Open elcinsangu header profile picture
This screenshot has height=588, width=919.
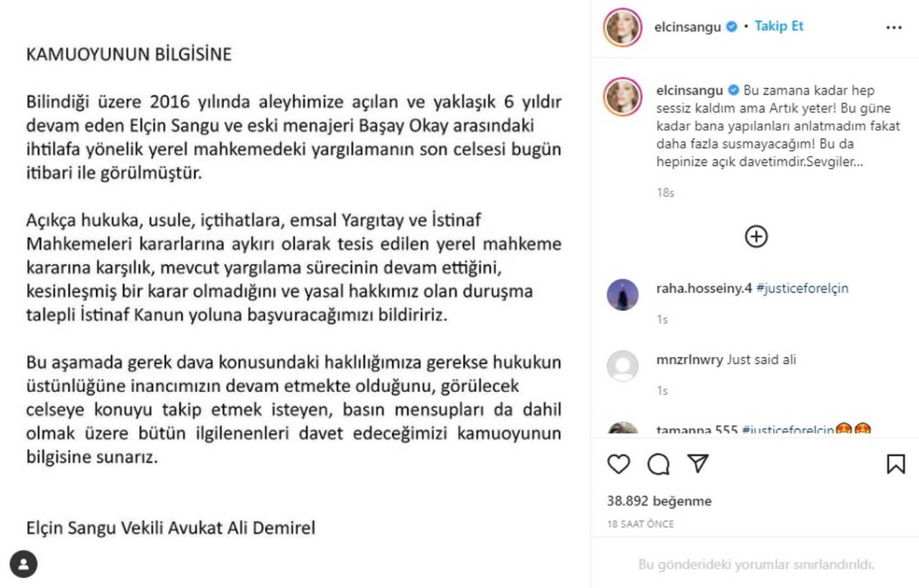click(x=622, y=27)
